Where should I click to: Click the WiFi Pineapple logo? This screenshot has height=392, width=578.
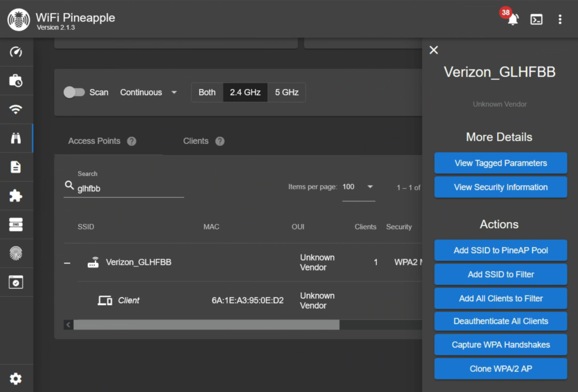(19, 20)
